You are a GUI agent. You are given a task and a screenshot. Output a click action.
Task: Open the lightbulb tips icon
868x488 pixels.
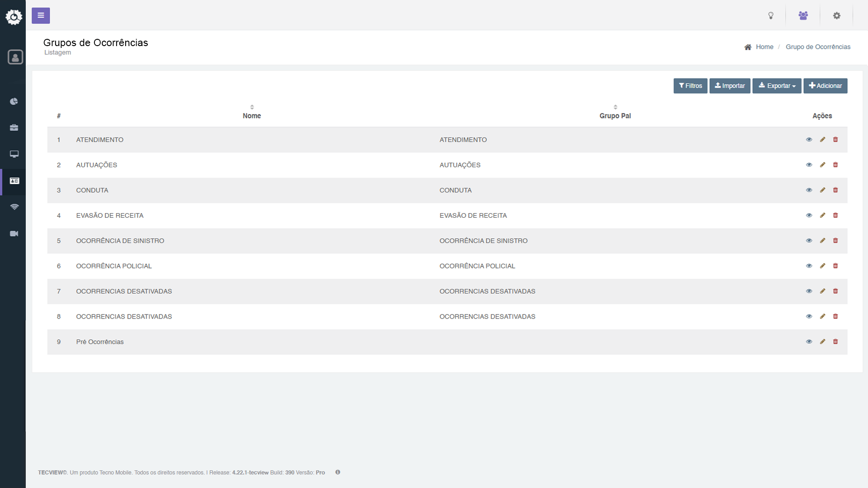coord(771,15)
